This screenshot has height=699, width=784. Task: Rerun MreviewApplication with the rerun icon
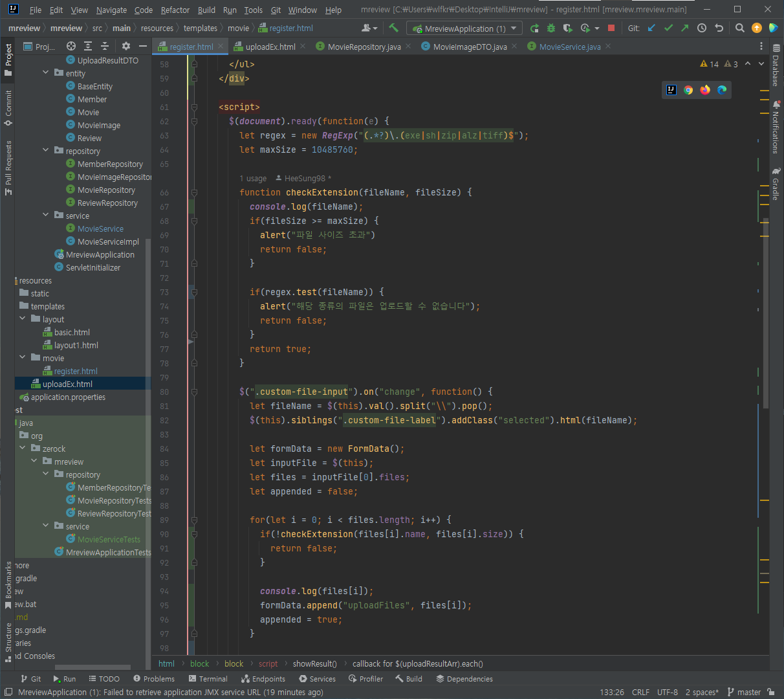click(x=534, y=28)
